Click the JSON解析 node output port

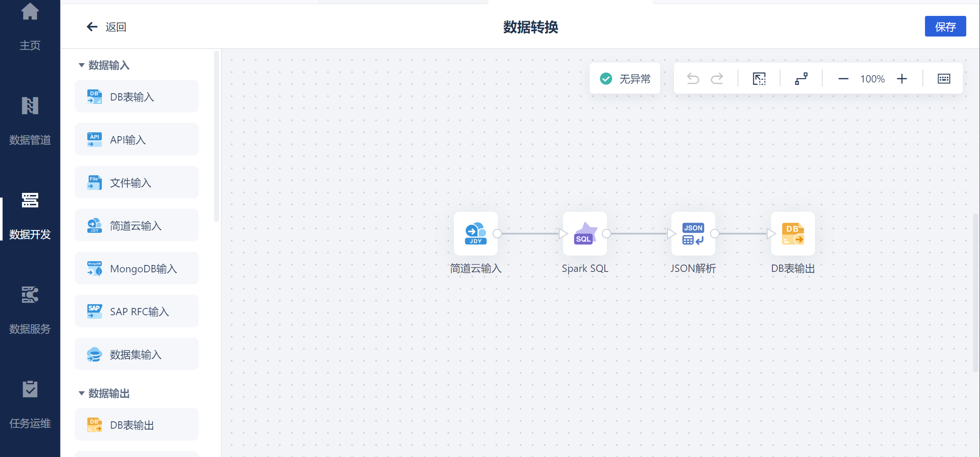tap(715, 234)
